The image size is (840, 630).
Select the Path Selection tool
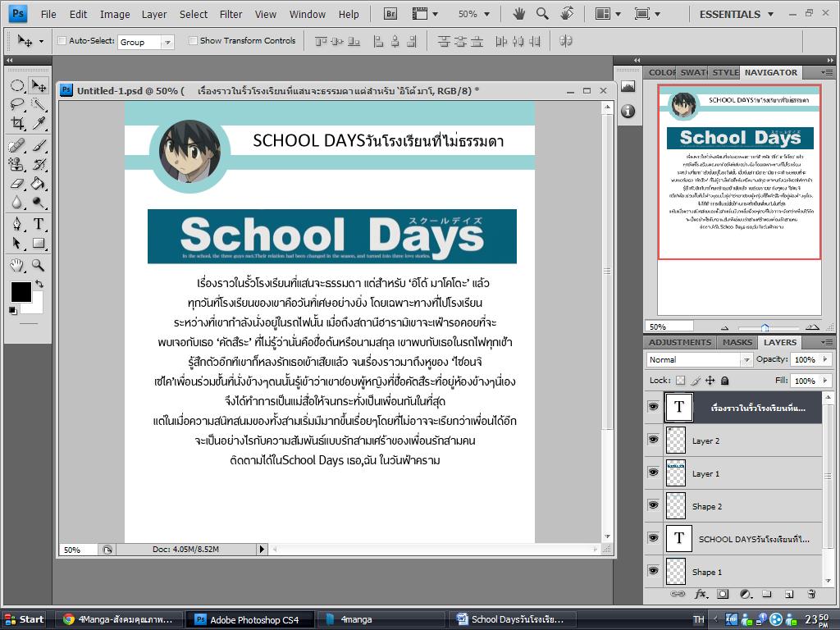coord(17,244)
